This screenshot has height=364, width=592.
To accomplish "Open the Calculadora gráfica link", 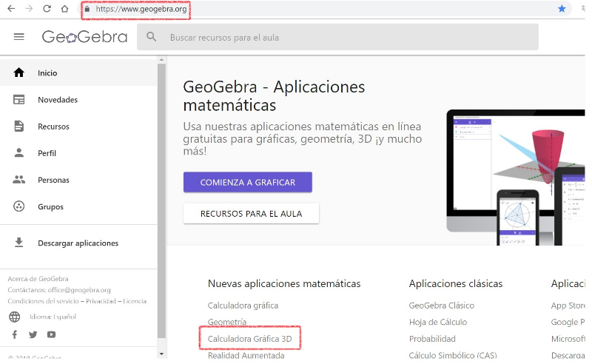I will coord(243,306).
